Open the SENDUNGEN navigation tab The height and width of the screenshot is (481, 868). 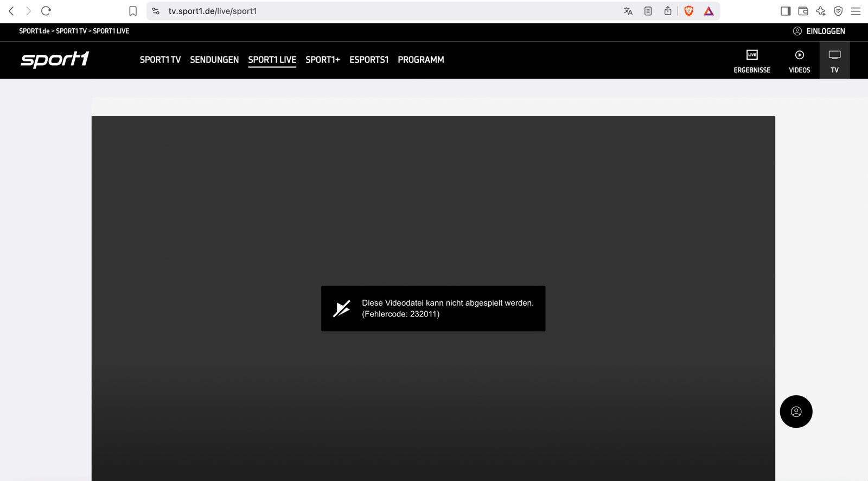pos(214,60)
